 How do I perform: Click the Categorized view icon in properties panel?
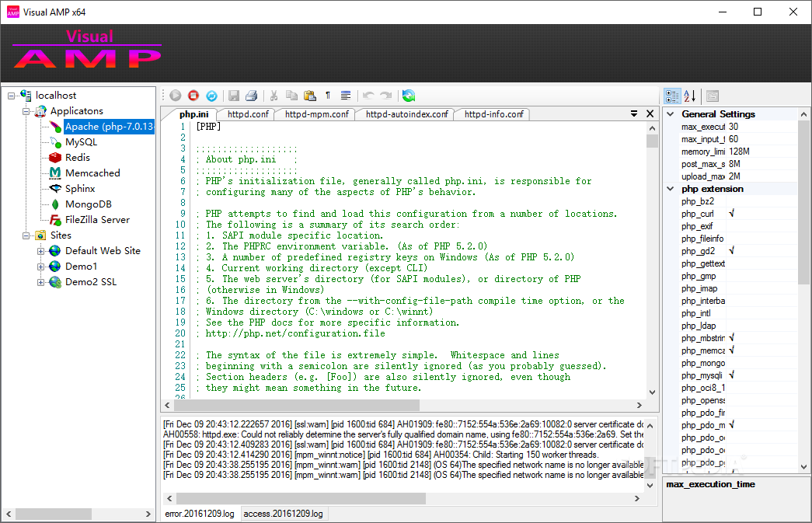point(673,96)
